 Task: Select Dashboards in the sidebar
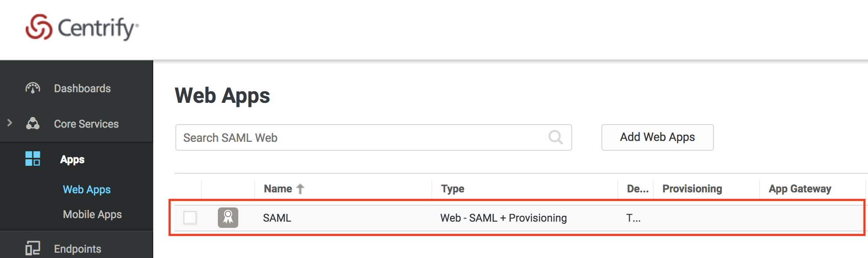[x=82, y=88]
